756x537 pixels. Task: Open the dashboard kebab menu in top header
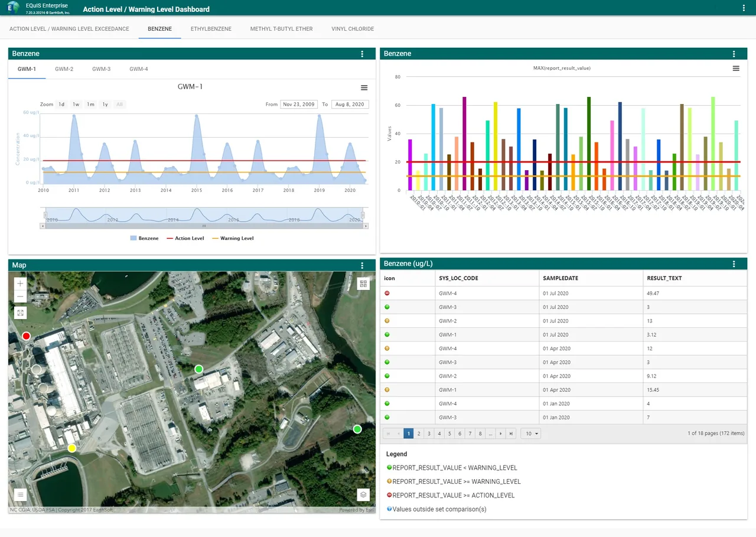(743, 8)
